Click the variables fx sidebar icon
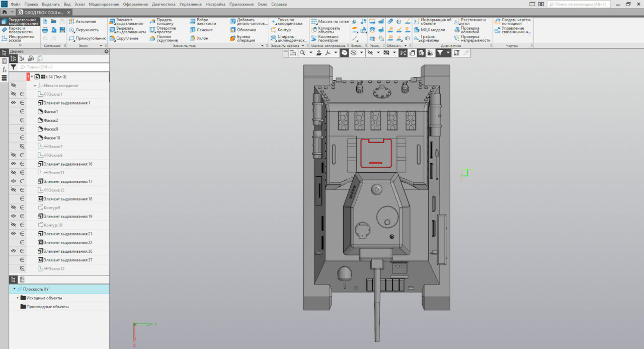The height and width of the screenshot is (349, 644). [5, 69]
